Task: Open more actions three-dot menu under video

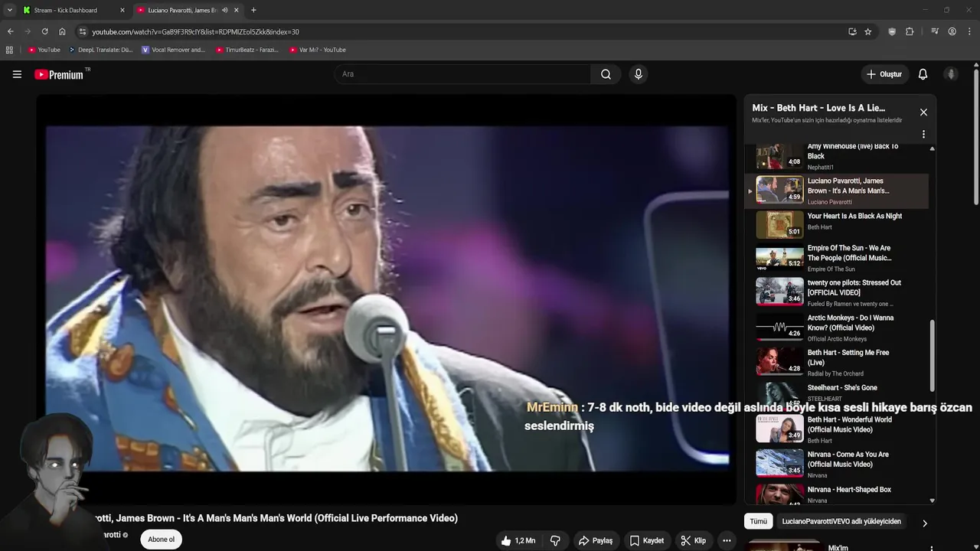Action: click(727, 540)
